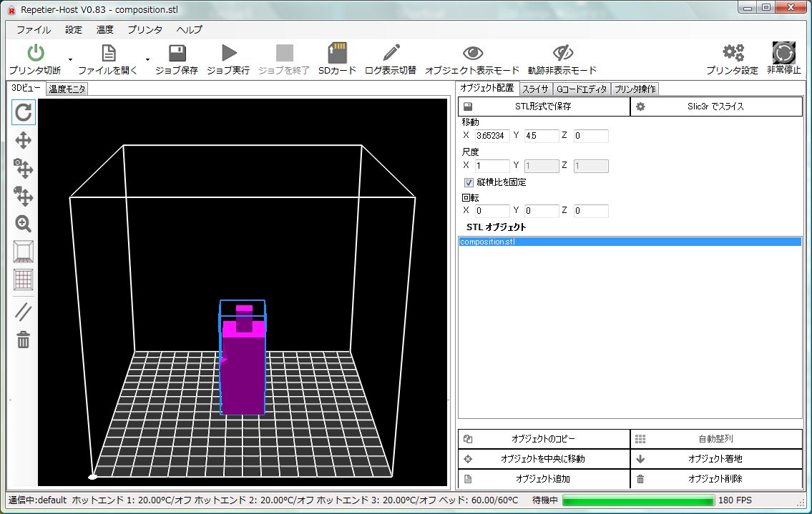Select the rotate view tool
The image size is (812, 514).
(x=24, y=112)
